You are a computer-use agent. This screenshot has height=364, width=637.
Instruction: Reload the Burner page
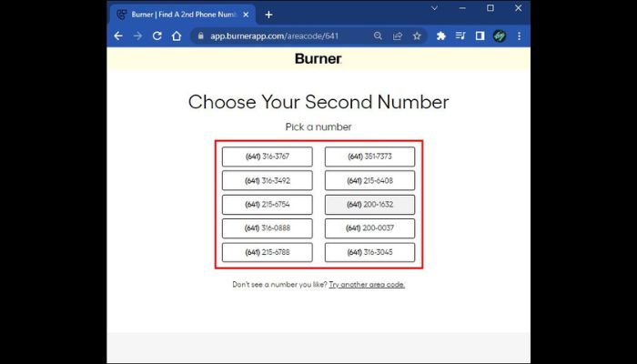click(157, 36)
